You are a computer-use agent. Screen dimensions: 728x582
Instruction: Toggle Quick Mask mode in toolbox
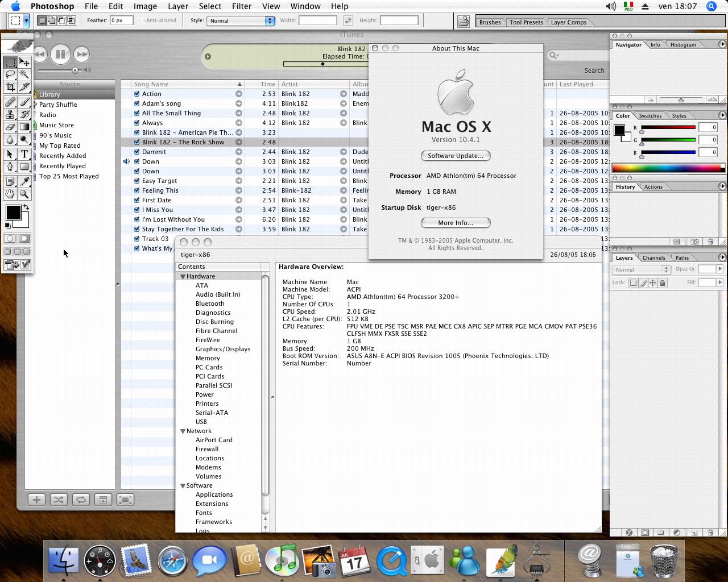tap(24, 239)
